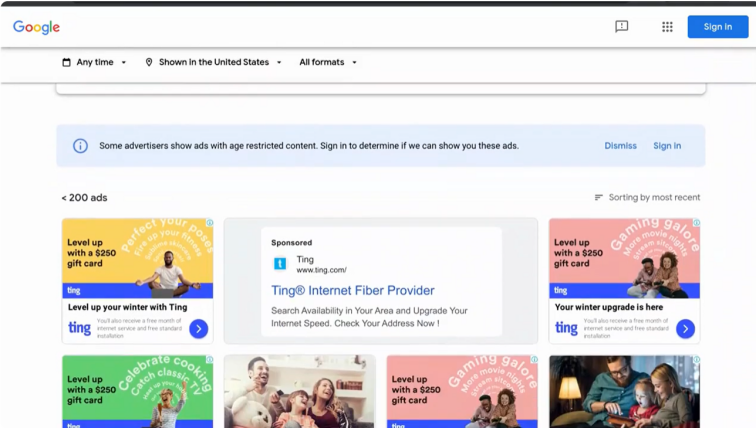Open the send feedback icon
This screenshot has height=429, width=756.
pos(621,27)
